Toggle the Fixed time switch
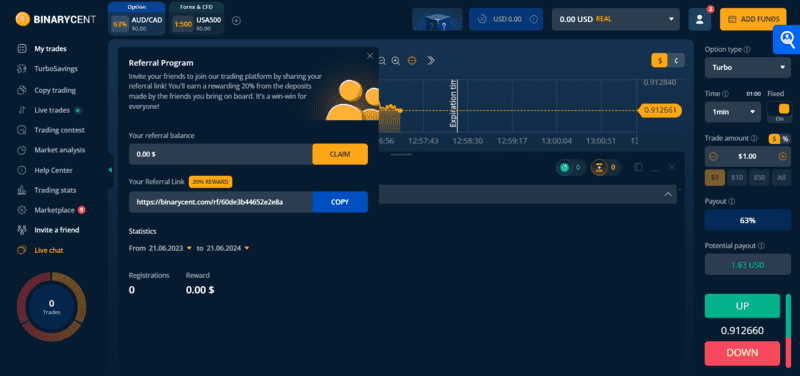Image resolution: width=800 pixels, height=376 pixels. 780,112
